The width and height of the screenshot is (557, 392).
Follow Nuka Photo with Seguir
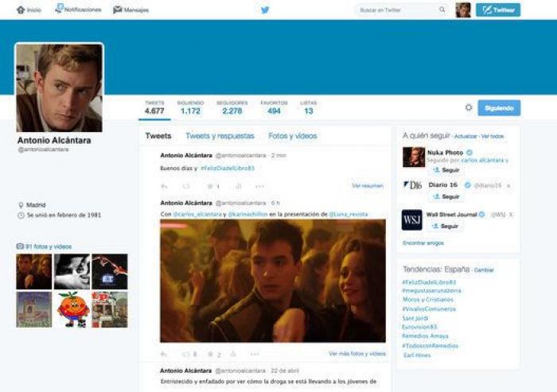pos(446,170)
